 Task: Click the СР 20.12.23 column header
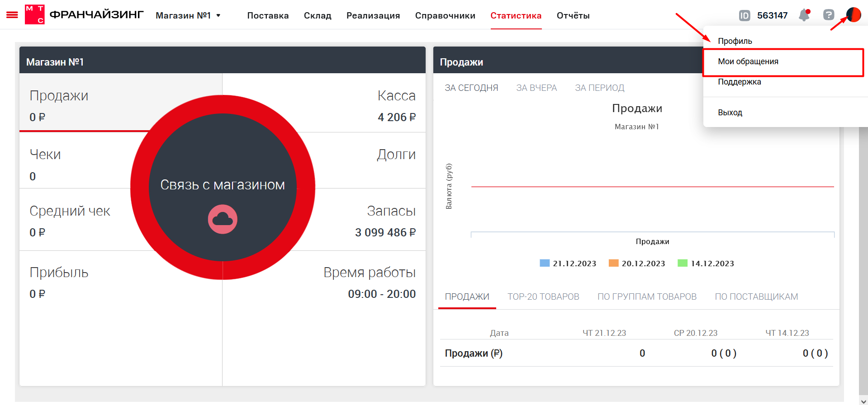click(x=695, y=333)
